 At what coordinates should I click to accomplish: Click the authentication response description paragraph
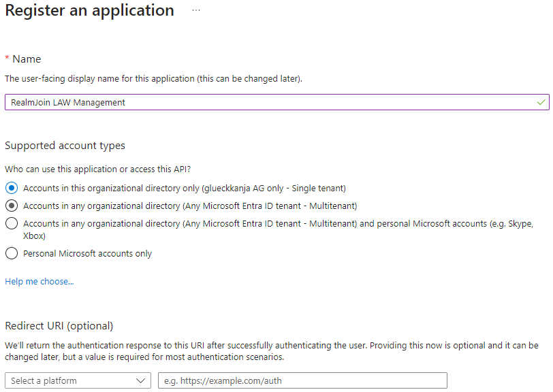point(272,351)
